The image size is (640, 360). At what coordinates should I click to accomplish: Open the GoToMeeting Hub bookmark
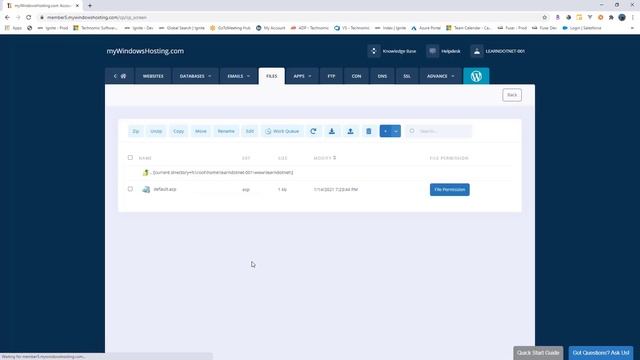(230, 28)
